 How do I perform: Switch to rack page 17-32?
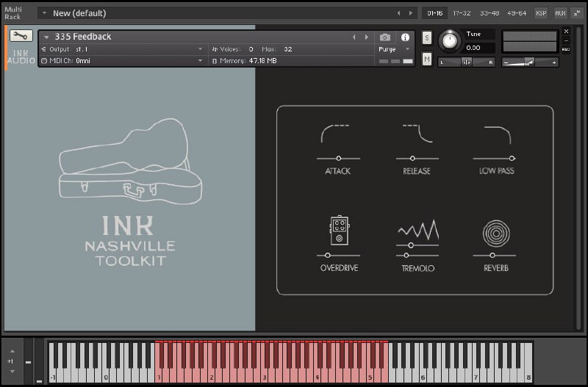[462, 12]
